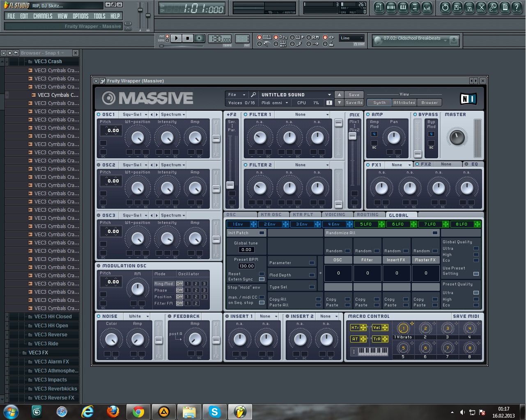Open Skype from the Windows taskbar

[x=214, y=411]
